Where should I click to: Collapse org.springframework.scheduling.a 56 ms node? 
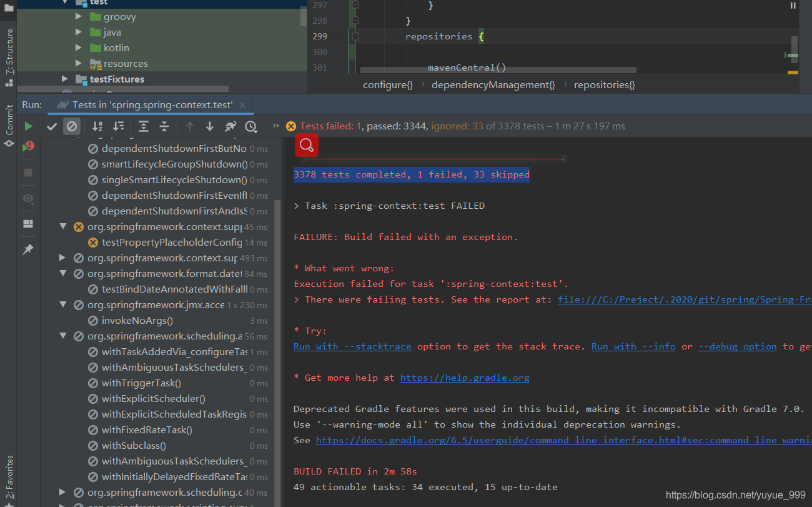coord(63,336)
